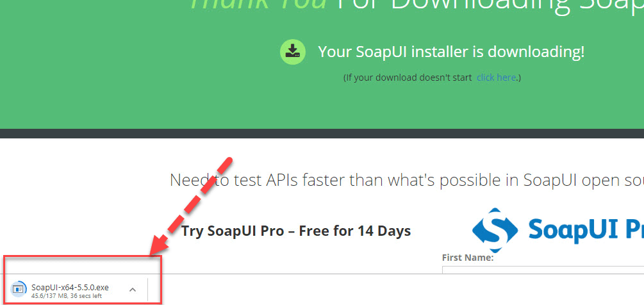Click the vertical separator in the download bar
Viewport: 644px width, 305px height.
point(148,290)
